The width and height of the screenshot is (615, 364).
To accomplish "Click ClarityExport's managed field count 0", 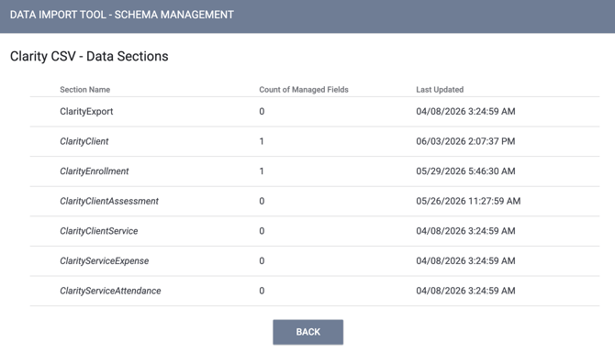I will click(x=262, y=111).
